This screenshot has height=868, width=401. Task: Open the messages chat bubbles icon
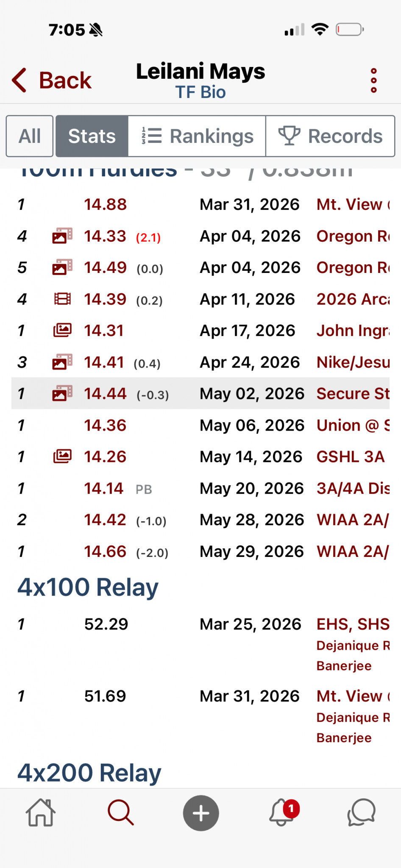pyautogui.click(x=362, y=812)
